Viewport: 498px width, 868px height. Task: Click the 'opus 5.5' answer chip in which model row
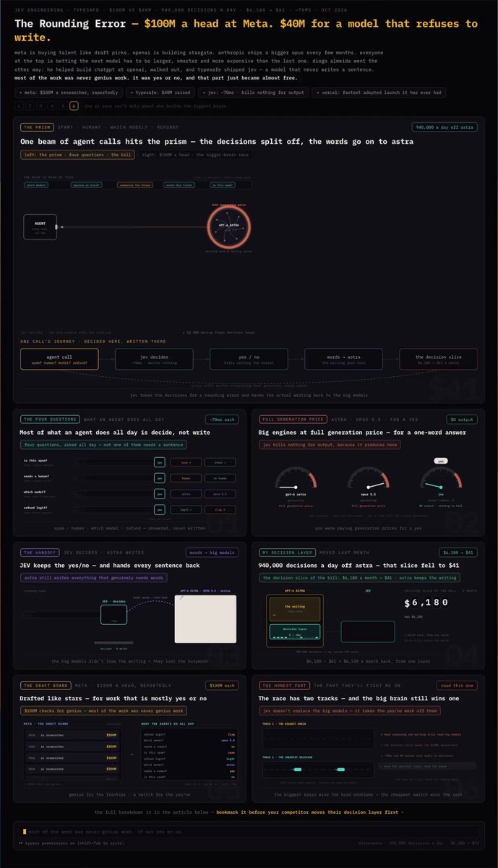219,494
